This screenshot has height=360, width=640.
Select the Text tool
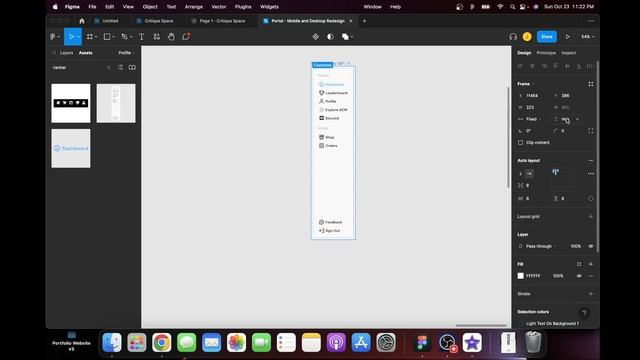click(142, 37)
